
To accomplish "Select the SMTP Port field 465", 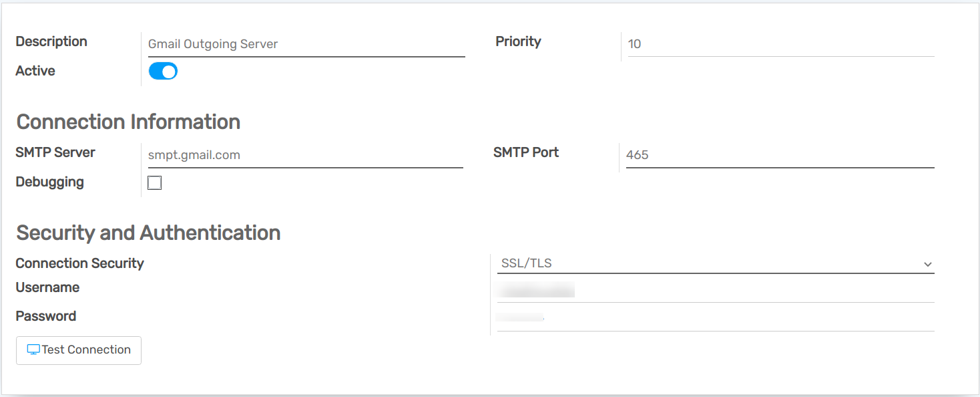I will [x=779, y=155].
